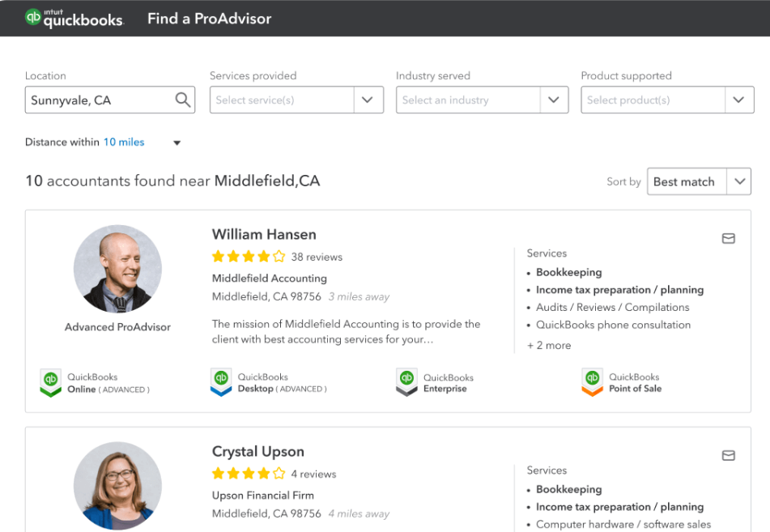Click QuickBooks Desktop Advanced badge

pyautogui.click(x=269, y=383)
